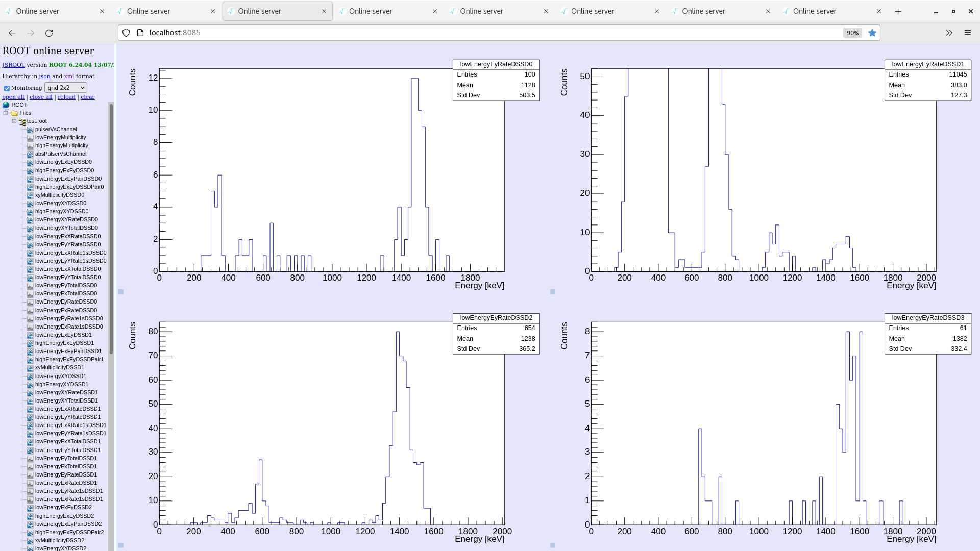Select lowEnergyEyRate1sDSSD0 in the tree
Image resolution: width=980 pixels, height=551 pixels.
click(69, 319)
